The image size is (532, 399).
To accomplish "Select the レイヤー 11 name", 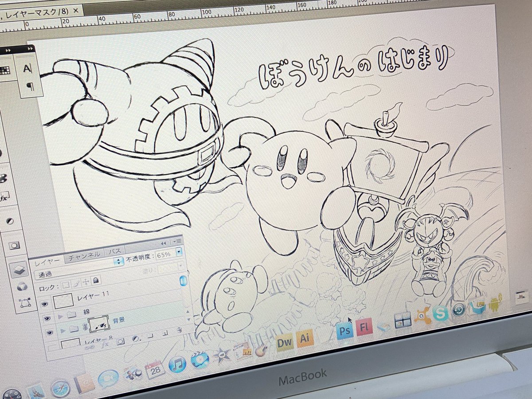I will point(93,295).
